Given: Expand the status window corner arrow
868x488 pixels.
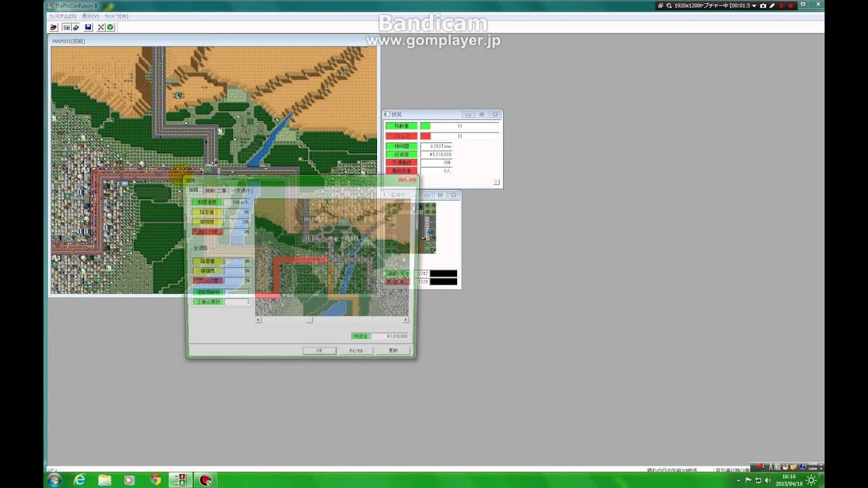Looking at the screenshot, I should [496, 182].
